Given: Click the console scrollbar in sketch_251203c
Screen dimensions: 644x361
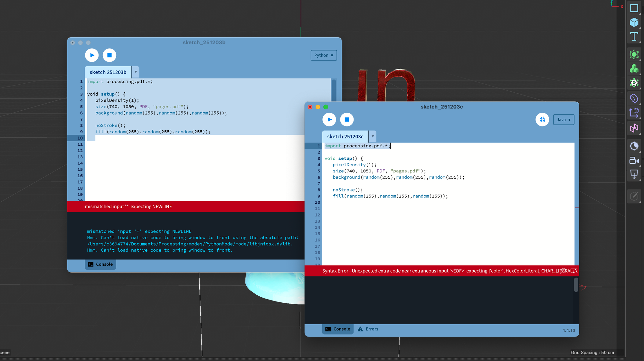Looking at the screenshot, I should pos(576,285).
